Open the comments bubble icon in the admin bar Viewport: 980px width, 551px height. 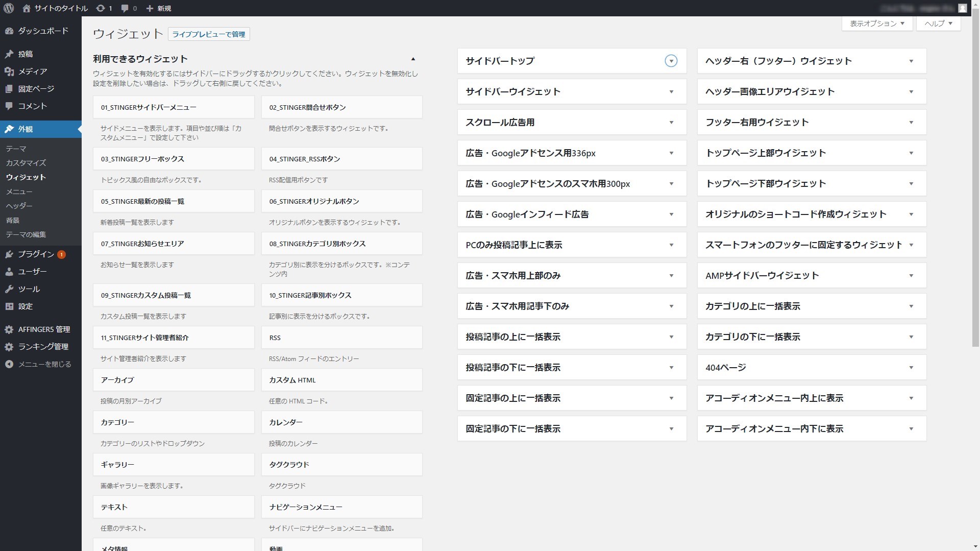[x=125, y=9]
